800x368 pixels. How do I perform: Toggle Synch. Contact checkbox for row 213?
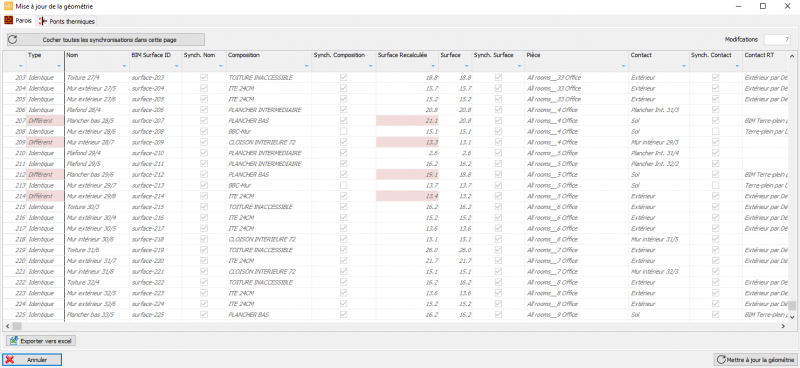pos(716,185)
